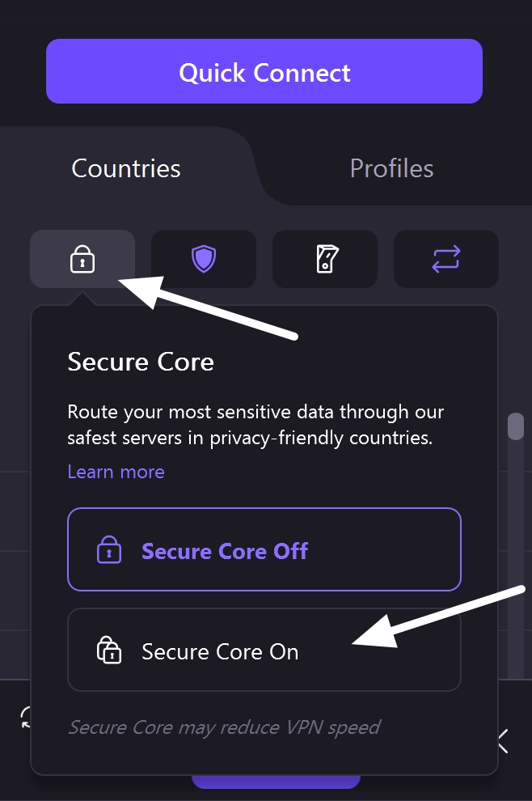
Task: Choose the Secure Core On option
Action: pyautogui.click(x=264, y=650)
